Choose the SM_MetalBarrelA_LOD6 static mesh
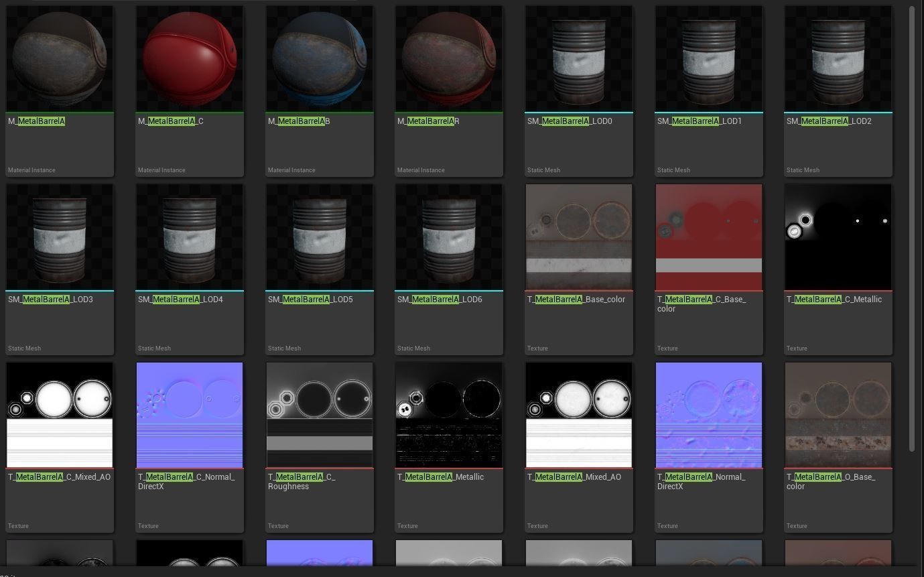Viewport: 924px width, 577px height. tap(449, 269)
